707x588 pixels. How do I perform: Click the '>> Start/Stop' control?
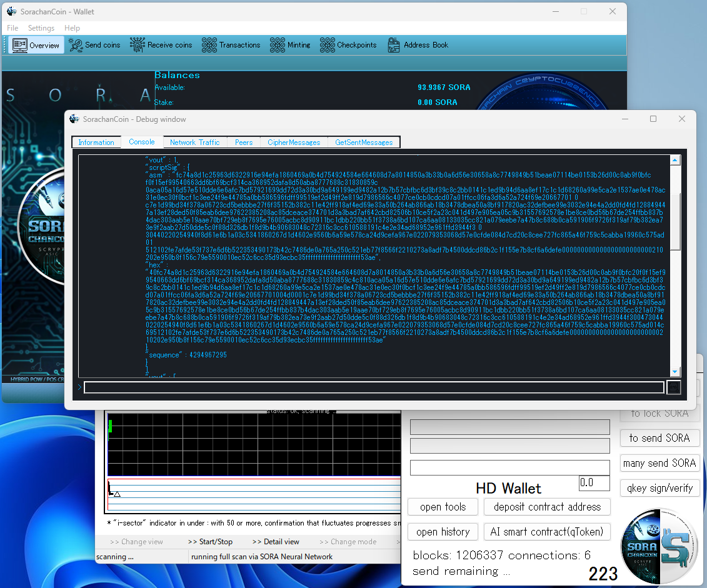(x=210, y=542)
